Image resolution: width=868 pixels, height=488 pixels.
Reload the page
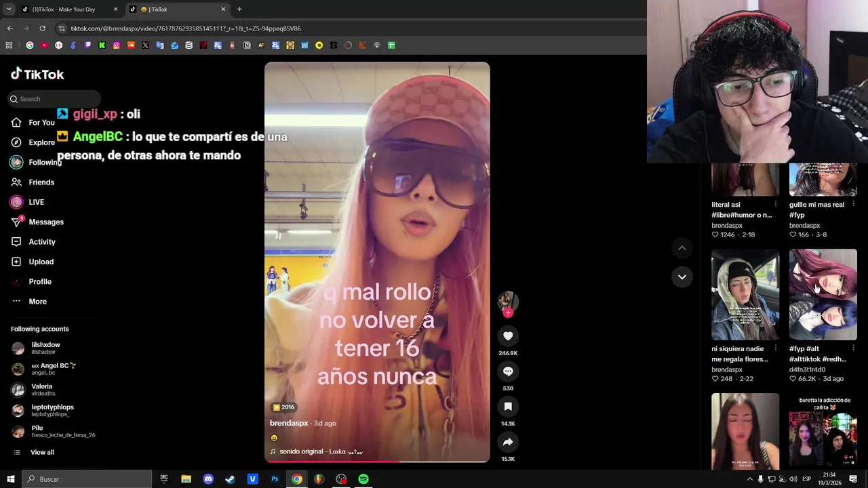point(42,28)
